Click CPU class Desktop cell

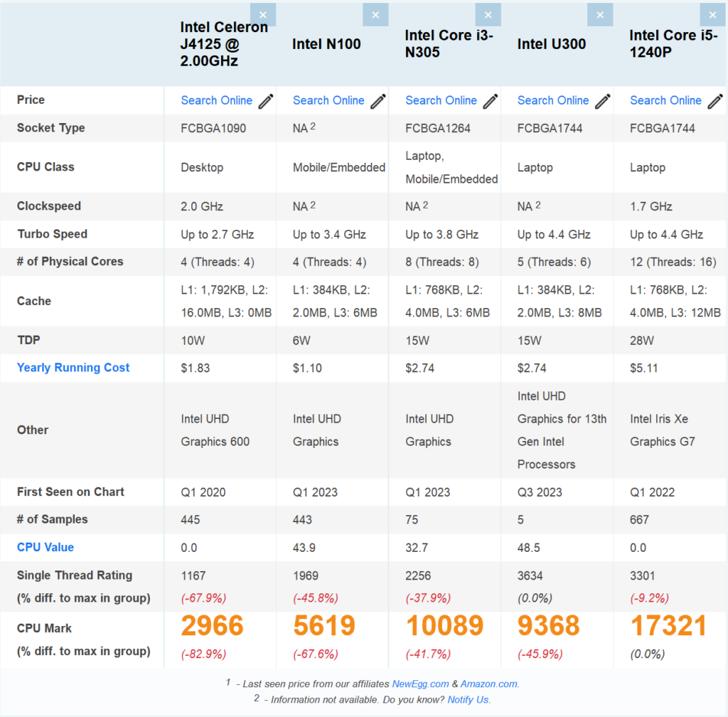coord(202,168)
